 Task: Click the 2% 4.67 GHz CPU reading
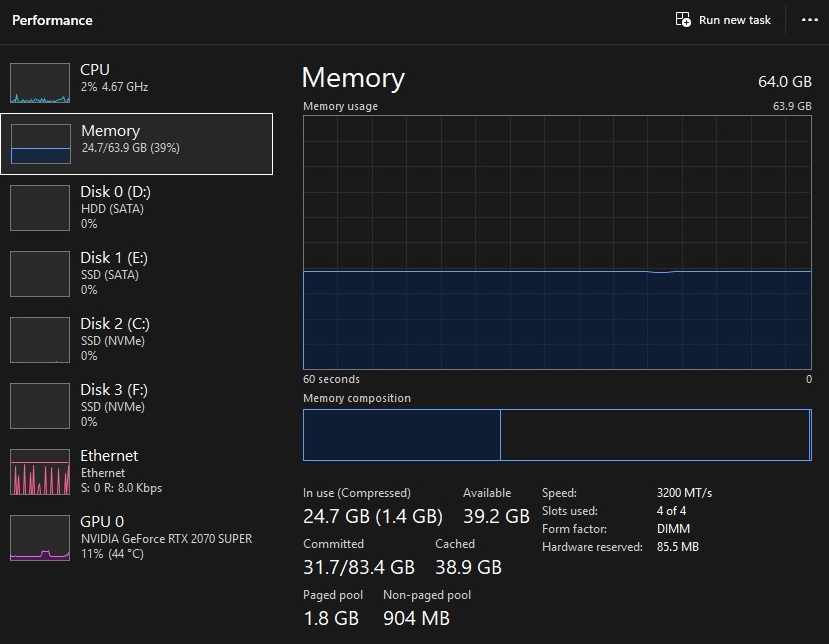114,87
